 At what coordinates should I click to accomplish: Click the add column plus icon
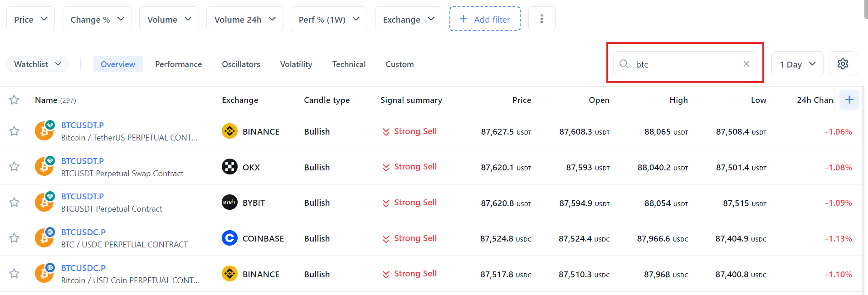point(849,100)
